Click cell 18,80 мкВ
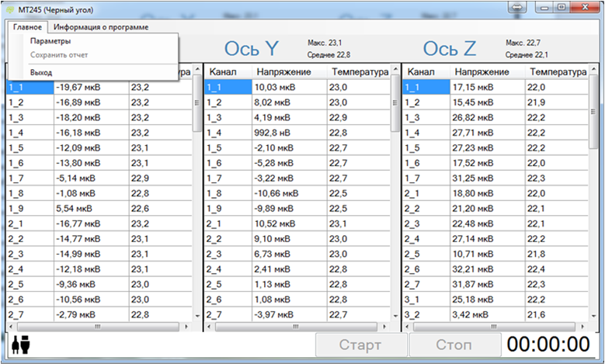 (x=487, y=193)
